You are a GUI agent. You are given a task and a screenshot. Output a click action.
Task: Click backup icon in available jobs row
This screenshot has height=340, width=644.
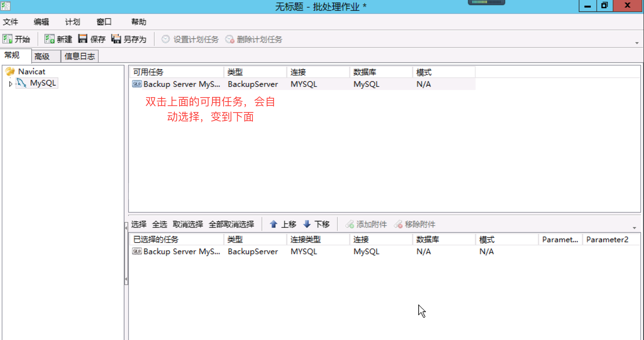point(137,84)
